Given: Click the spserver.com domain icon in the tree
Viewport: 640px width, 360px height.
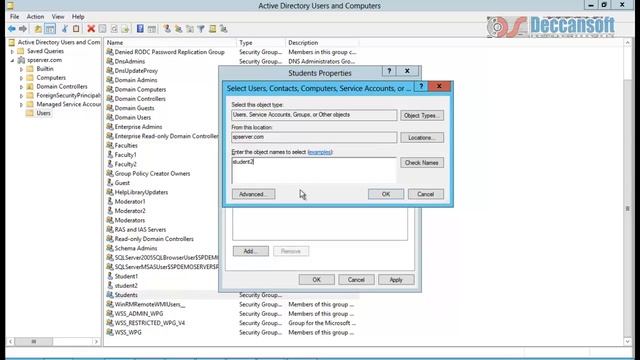Looking at the screenshot, I should click(x=21, y=60).
